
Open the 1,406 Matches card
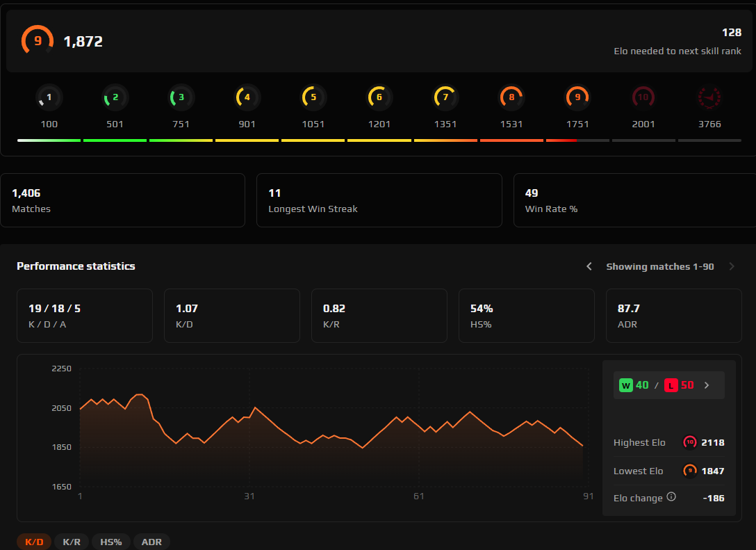pos(122,200)
